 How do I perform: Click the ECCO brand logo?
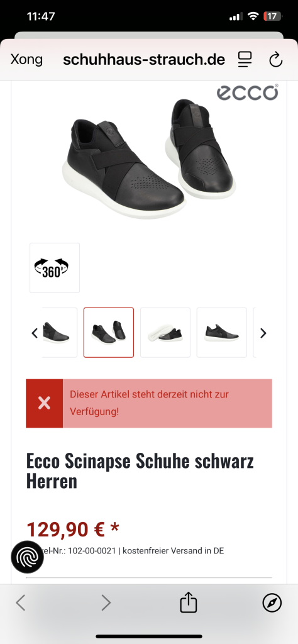coord(248,92)
